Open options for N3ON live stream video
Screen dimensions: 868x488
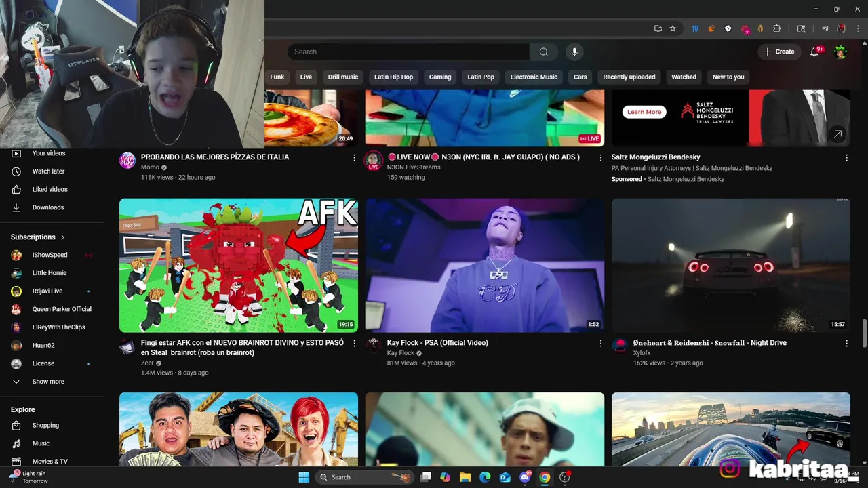coord(600,157)
